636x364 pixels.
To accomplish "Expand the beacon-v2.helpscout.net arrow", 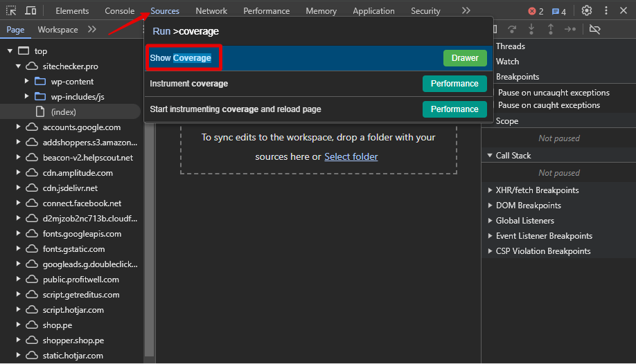I will tap(18, 157).
